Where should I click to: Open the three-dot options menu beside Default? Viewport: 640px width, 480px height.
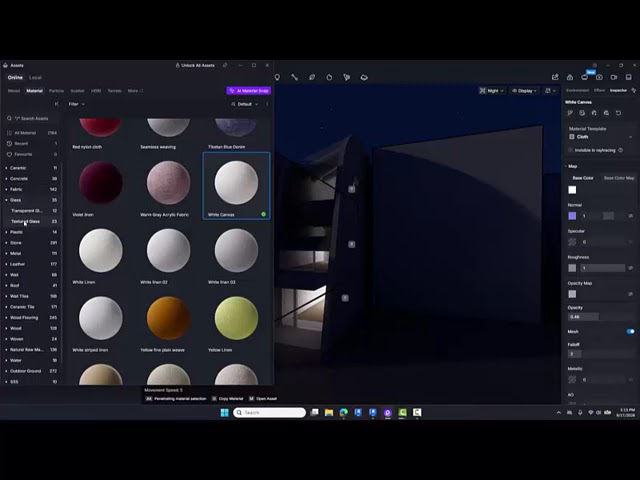[x=267, y=104]
